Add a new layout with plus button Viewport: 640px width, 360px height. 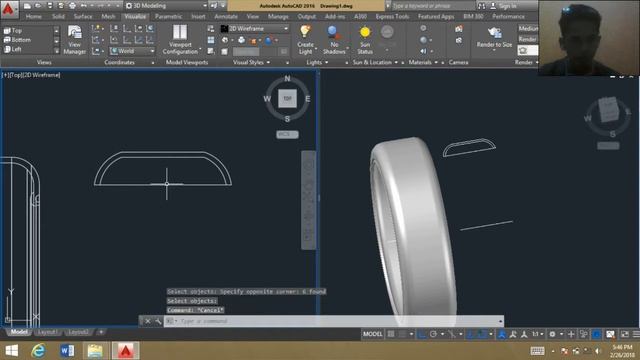coord(101,332)
